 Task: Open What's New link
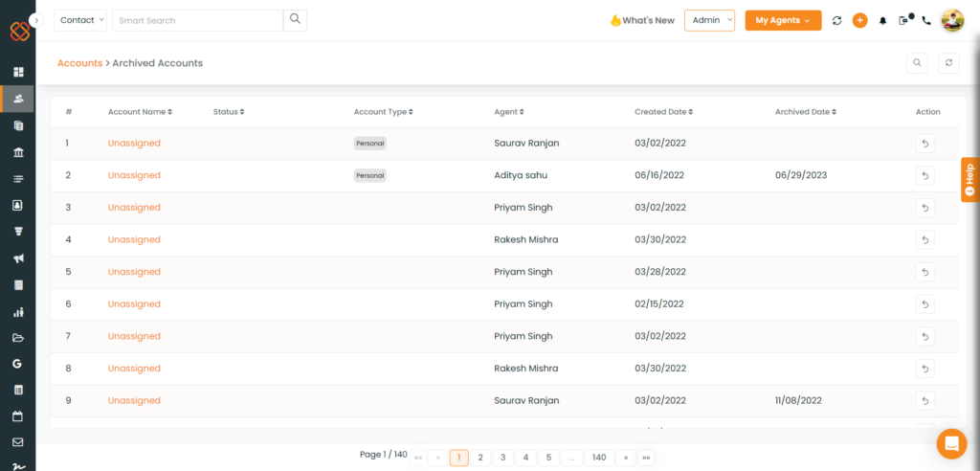coord(642,20)
